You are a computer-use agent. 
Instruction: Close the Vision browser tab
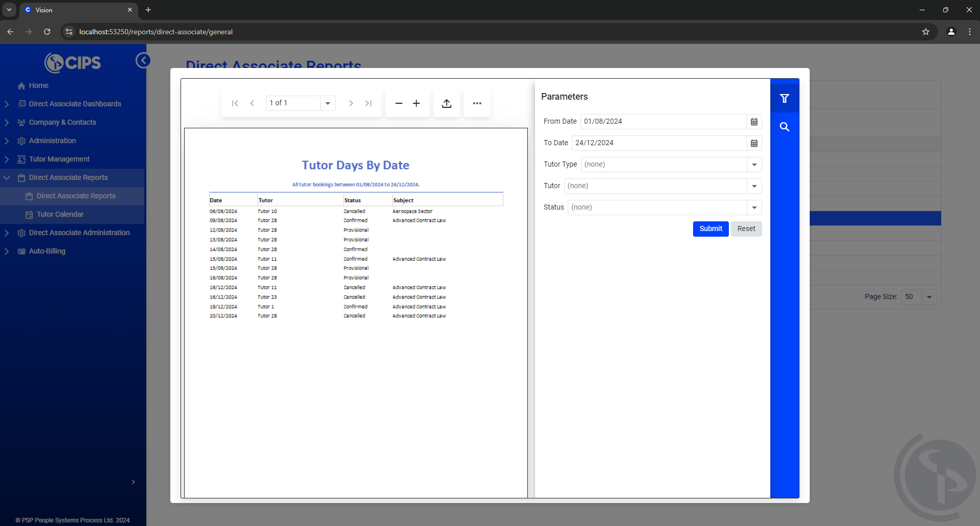coord(130,10)
